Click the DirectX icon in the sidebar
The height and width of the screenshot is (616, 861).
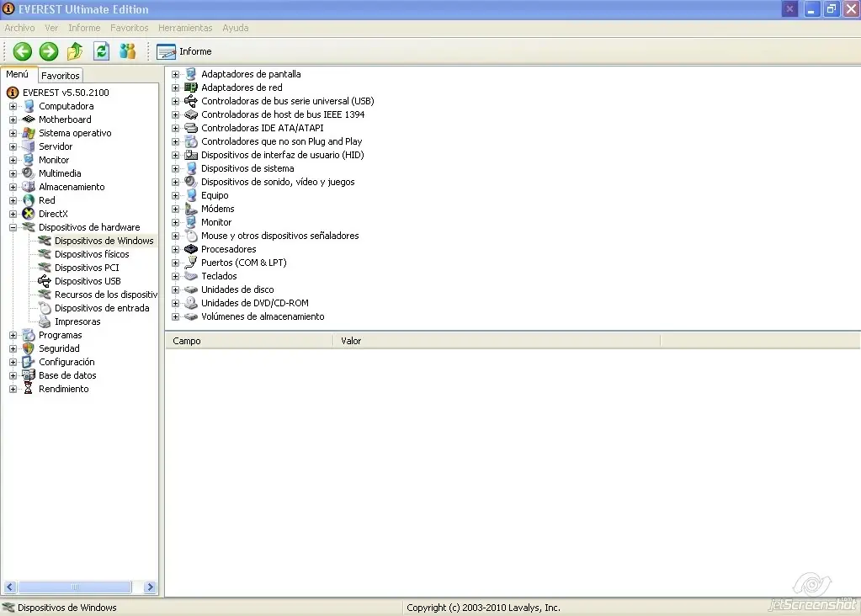[x=28, y=214]
